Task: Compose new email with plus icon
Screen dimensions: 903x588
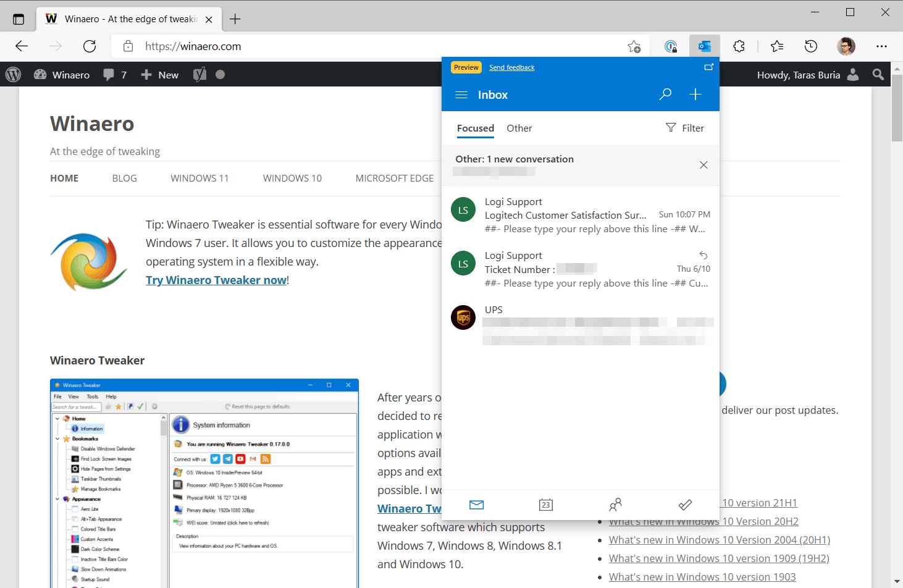Action: 695,94
